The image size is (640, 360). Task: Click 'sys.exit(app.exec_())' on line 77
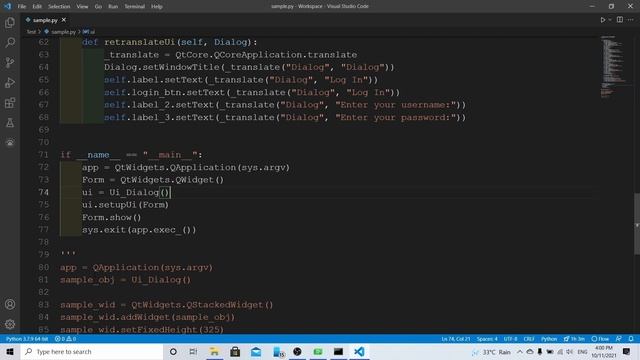(x=139, y=230)
